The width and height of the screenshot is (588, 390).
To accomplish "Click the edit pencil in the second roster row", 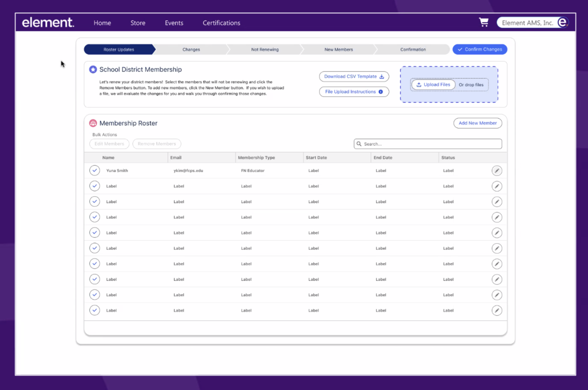I will 497,186.
